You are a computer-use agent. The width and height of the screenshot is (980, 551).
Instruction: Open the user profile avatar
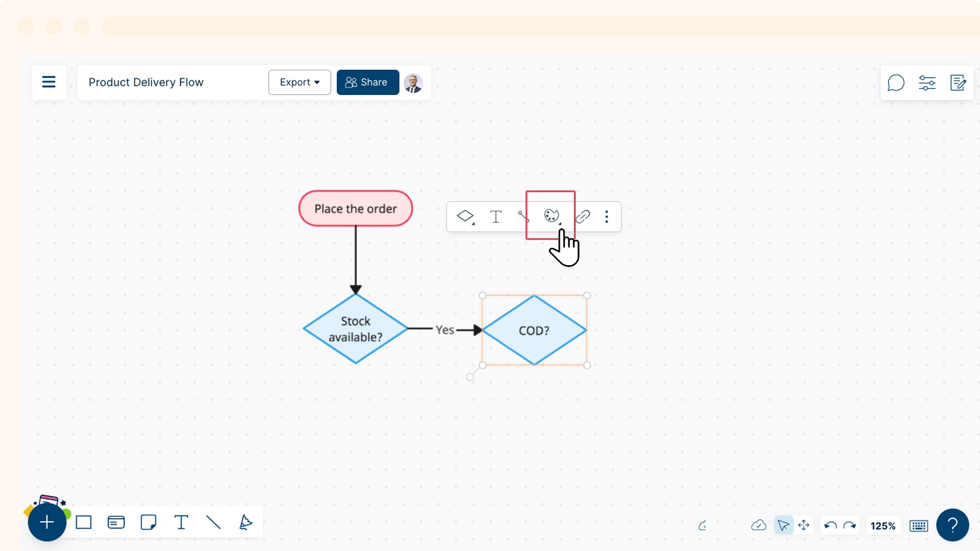click(x=413, y=83)
